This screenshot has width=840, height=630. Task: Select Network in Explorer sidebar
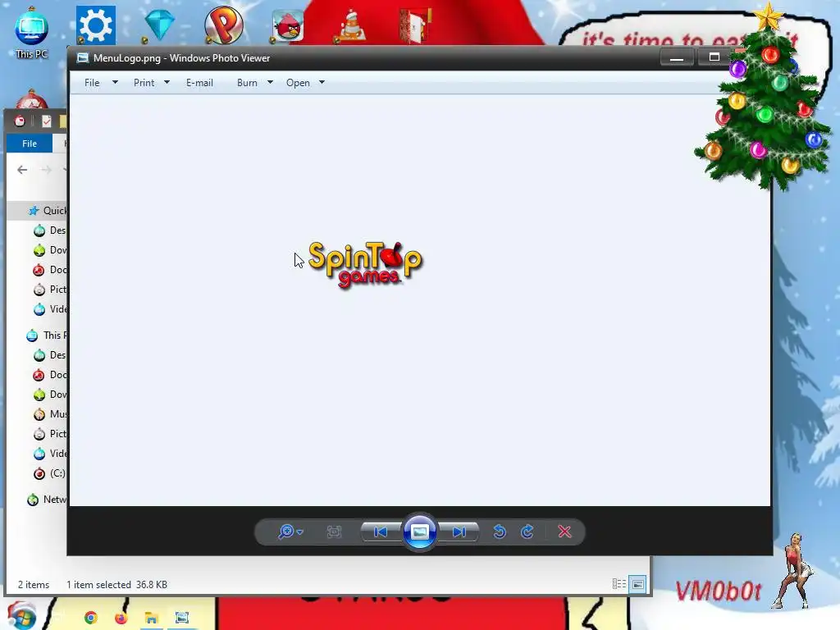46,500
